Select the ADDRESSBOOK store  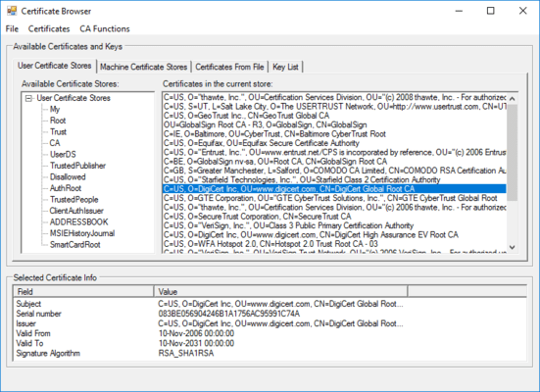tap(78, 222)
